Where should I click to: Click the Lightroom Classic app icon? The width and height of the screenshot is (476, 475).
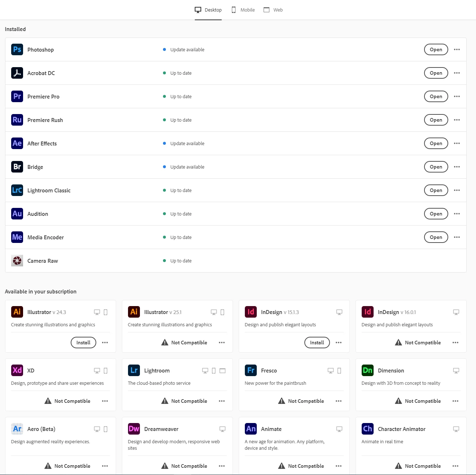[x=17, y=190]
